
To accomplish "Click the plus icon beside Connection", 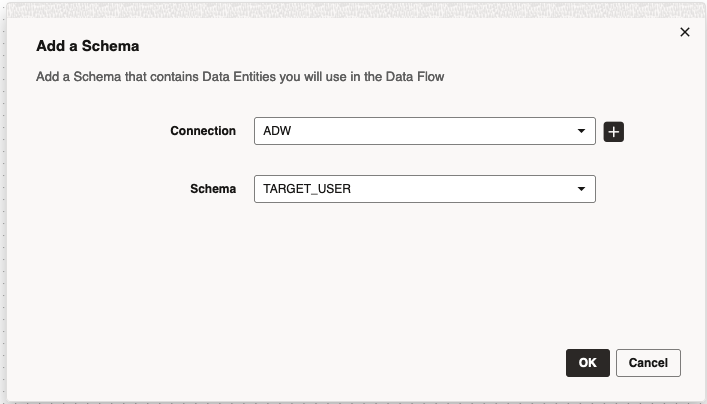I will (614, 132).
